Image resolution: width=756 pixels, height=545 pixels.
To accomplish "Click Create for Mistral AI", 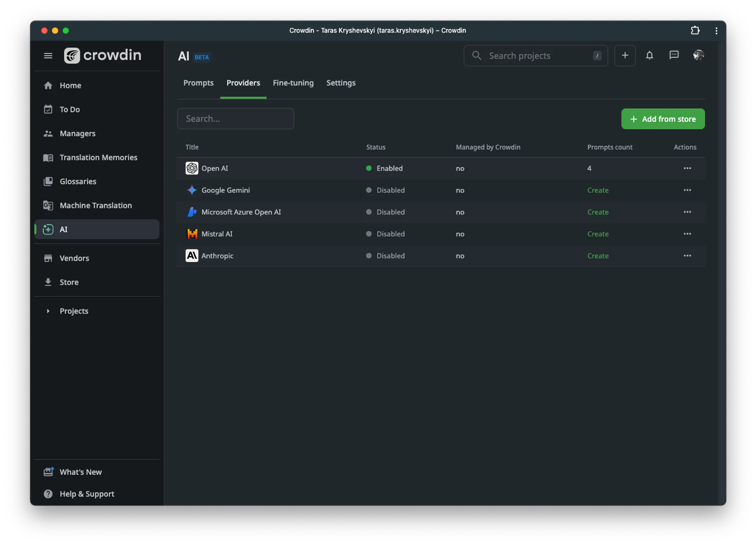I will (598, 234).
